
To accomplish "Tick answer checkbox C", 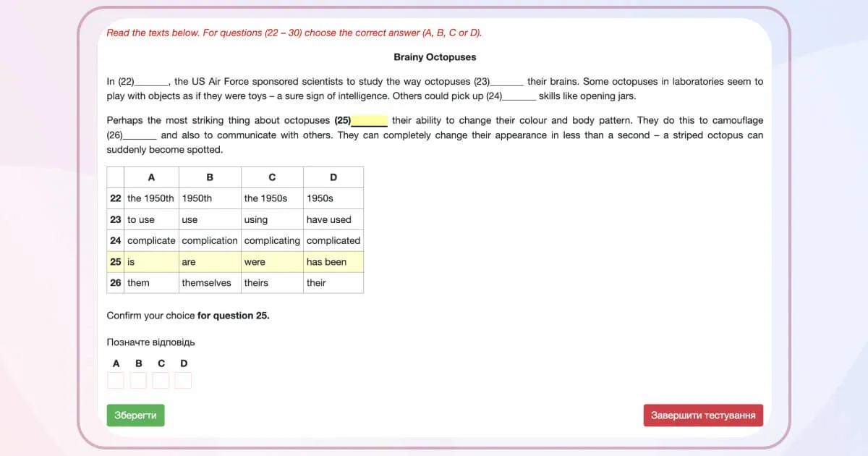I will 161,380.
